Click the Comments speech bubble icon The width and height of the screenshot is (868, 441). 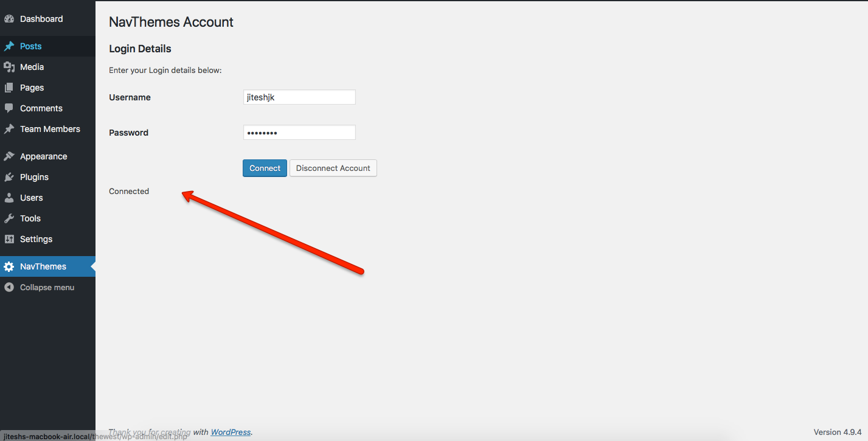coord(9,108)
